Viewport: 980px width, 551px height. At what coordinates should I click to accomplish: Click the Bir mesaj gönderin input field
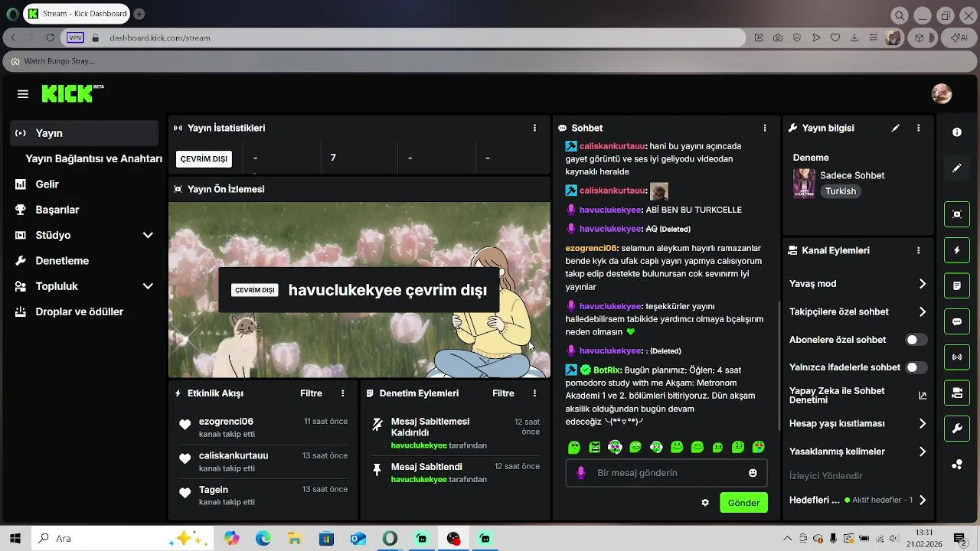click(x=666, y=473)
